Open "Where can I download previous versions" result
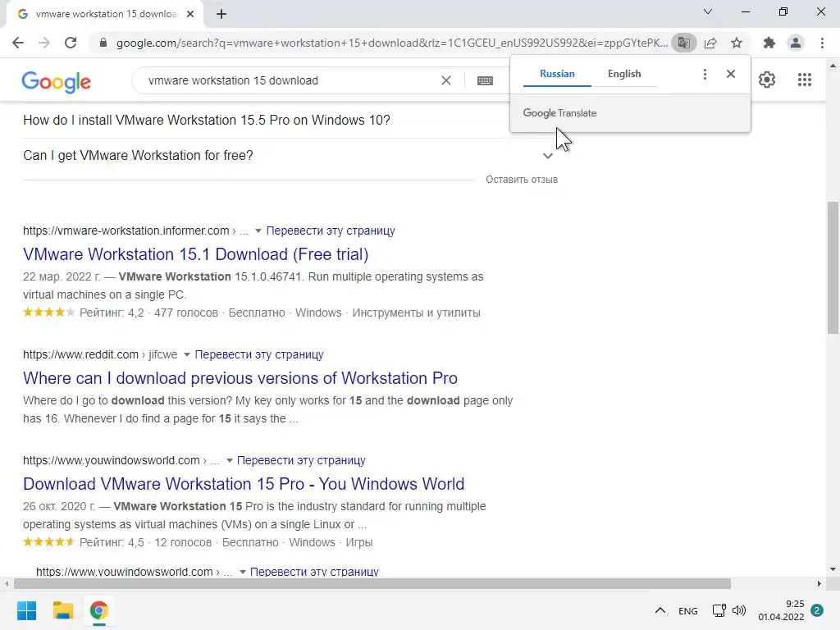Viewport: 840px width, 630px height. coord(240,378)
